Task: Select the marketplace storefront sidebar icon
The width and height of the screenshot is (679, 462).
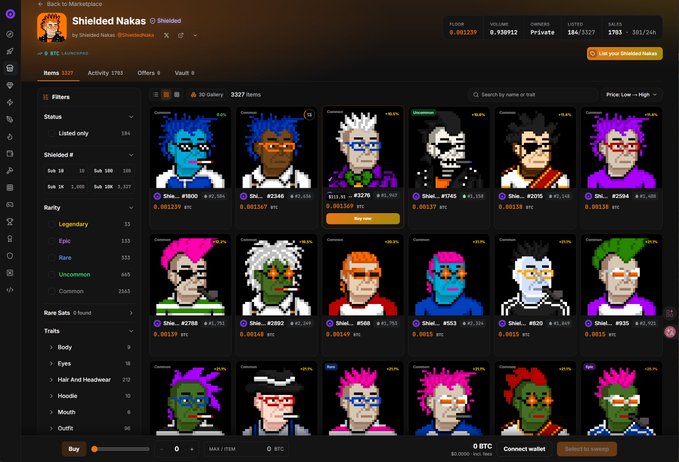Action: pos(10,68)
